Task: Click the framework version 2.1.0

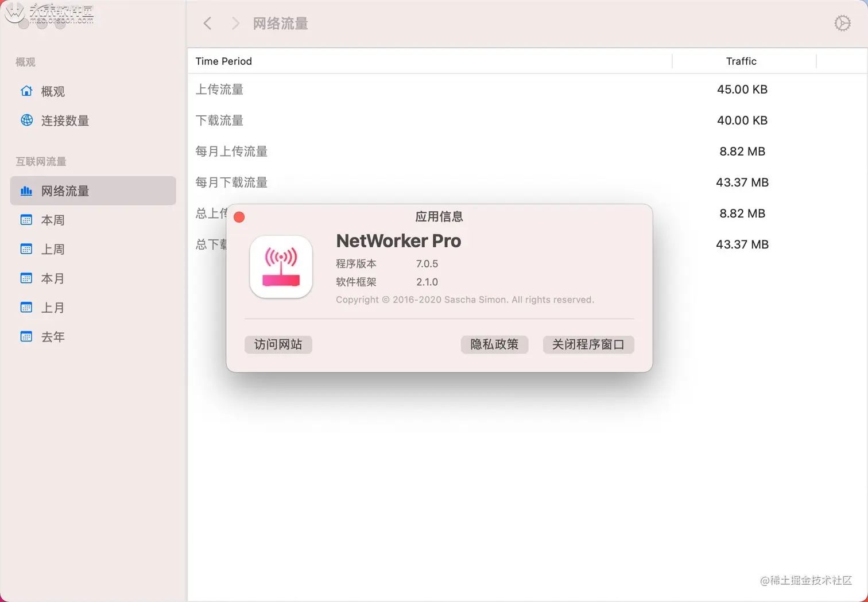Action: pos(427,282)
